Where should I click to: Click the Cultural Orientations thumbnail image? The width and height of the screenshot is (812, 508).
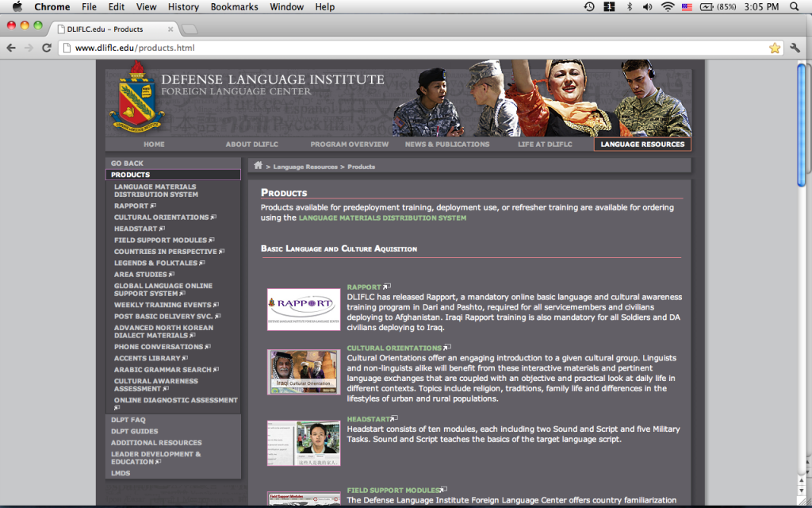pyautogui.click(x=304, y=371)
